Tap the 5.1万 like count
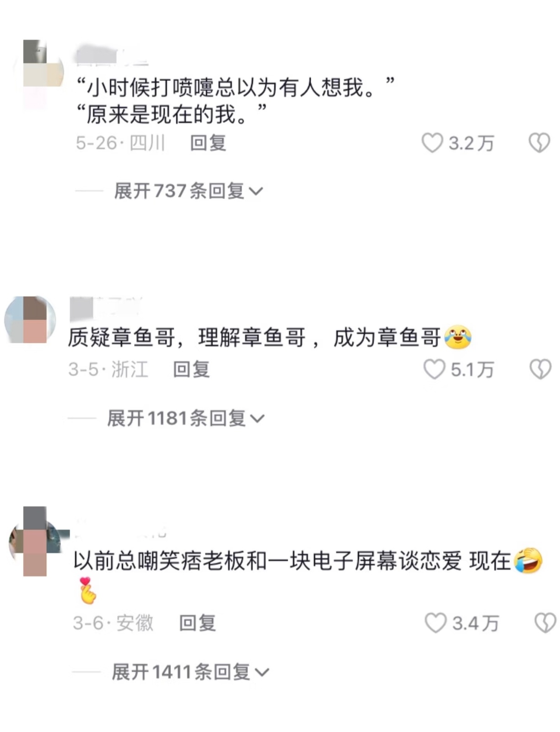 click(473, 369)
